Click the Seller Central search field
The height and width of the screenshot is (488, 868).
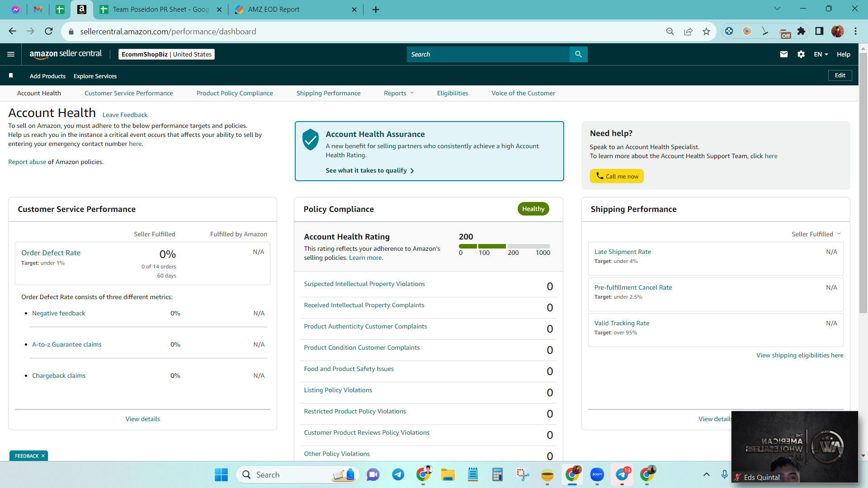click(x=488, y=54)
